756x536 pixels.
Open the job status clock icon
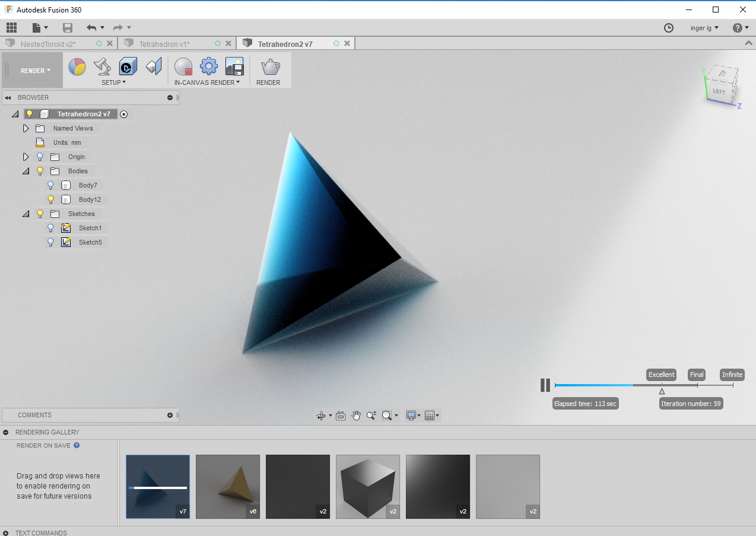(669, 28)
